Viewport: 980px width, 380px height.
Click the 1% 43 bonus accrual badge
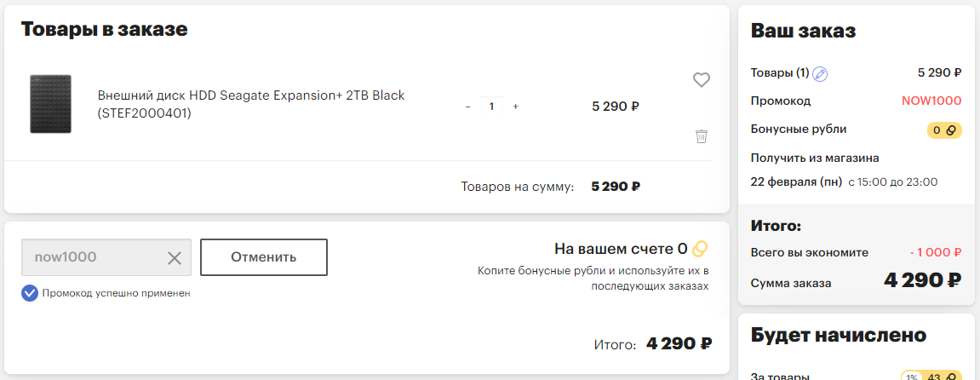point(931,377)
